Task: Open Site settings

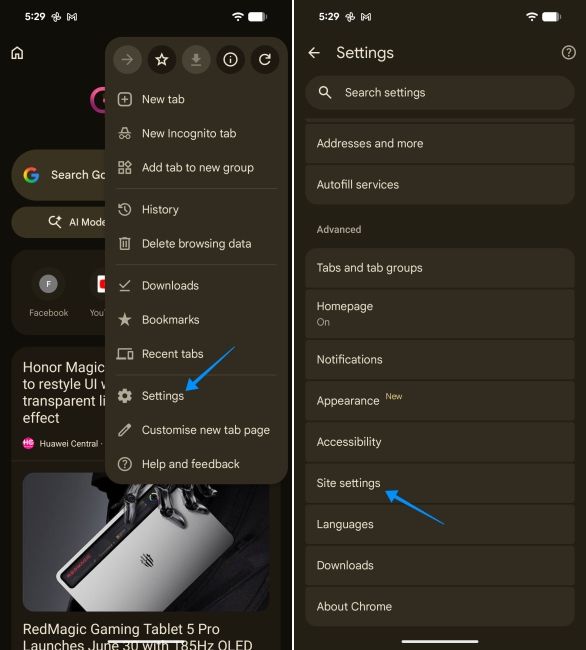Action: click(440, 483)
